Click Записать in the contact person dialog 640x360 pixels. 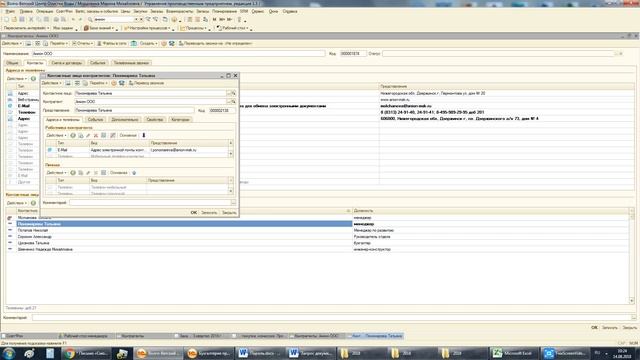point(209,212)
